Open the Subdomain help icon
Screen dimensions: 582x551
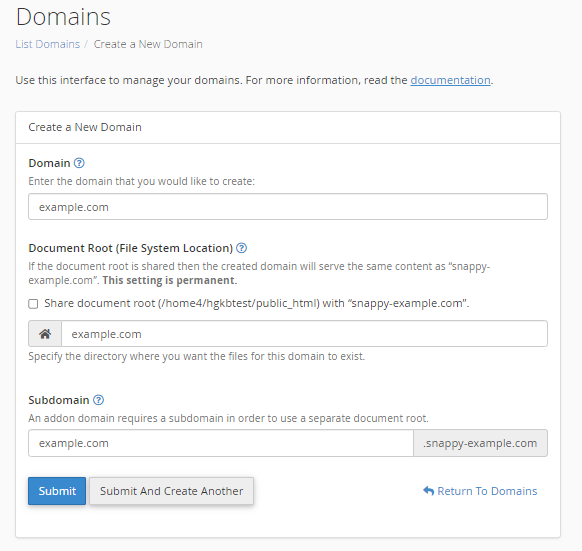tap(98, 400)
